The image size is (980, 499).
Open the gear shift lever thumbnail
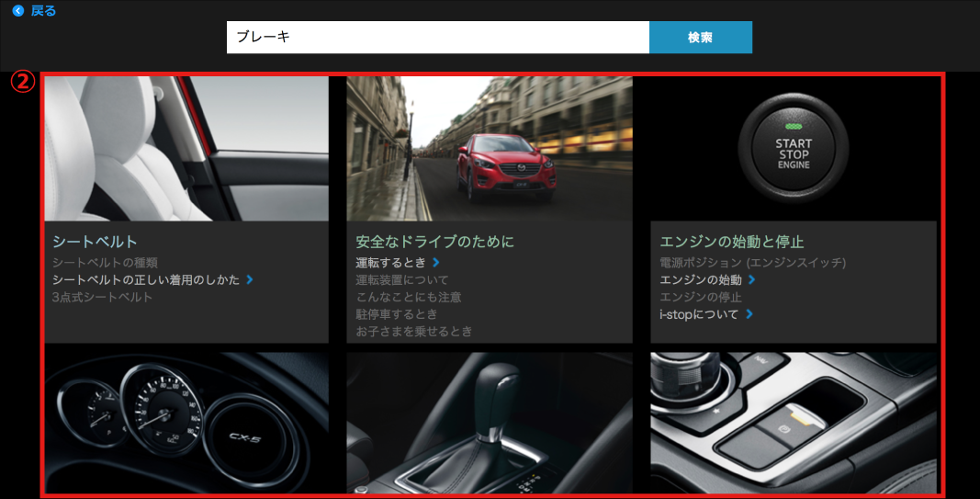490,423
